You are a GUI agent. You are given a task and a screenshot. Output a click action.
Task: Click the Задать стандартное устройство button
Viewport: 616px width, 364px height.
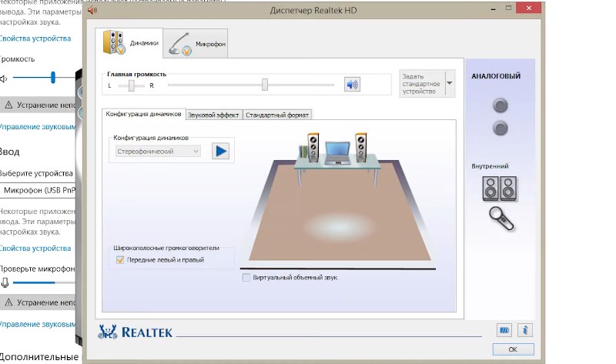(x=422, y=84)
